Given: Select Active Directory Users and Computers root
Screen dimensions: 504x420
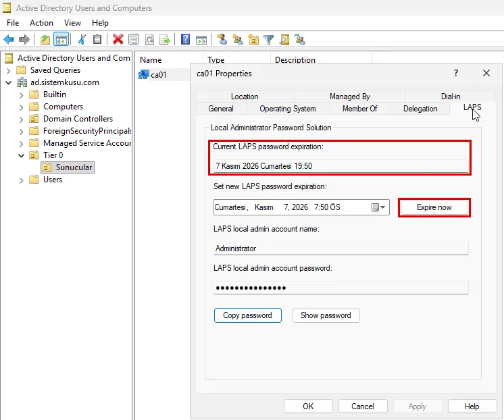Looking at the screenshot, I should (74, 58).
